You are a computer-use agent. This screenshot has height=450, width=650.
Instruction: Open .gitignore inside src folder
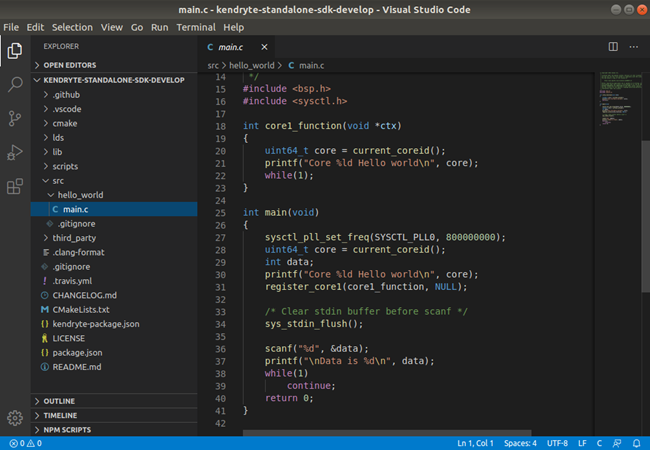point(114,224)
